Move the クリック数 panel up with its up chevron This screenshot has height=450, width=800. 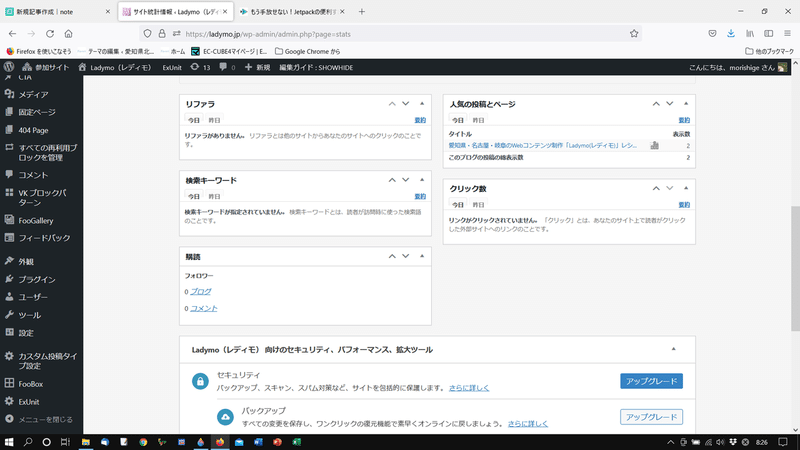(656, 188)
